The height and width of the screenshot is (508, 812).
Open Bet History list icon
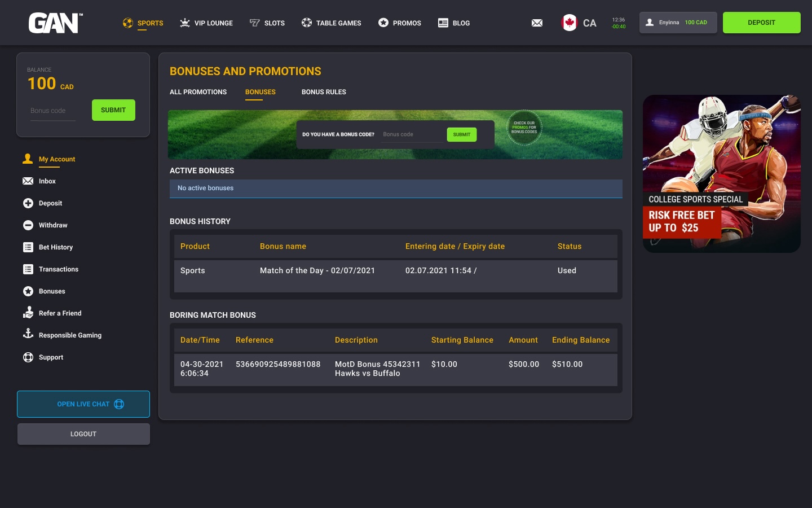pyautogui.click(x=28, y=247)
